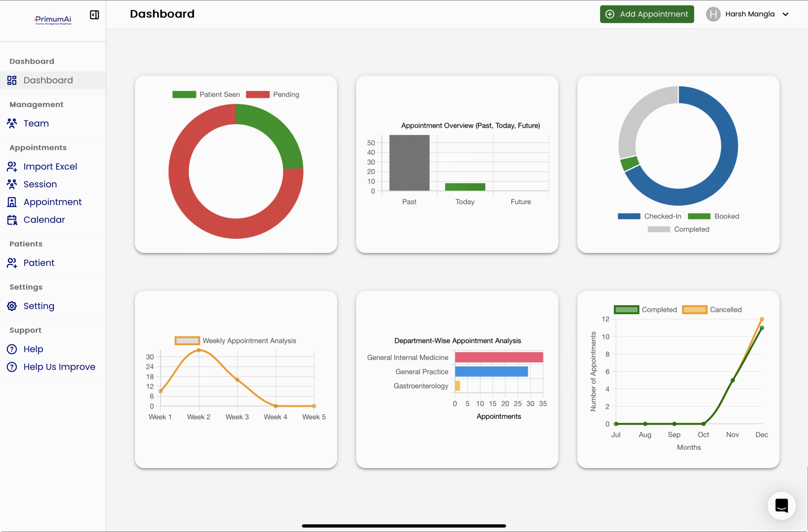The image size is (808, 532).
Task: Click the Import Excel user icon
Action: [12, 167]
